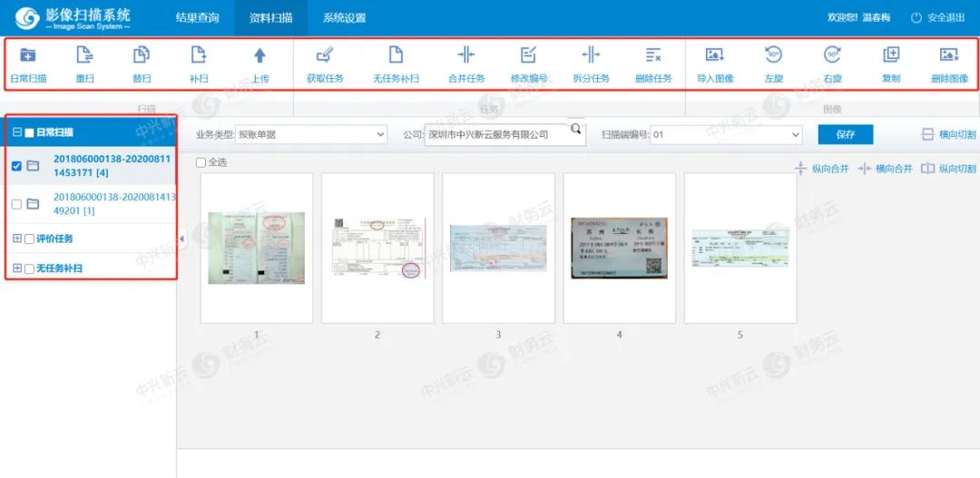Click the 无任务补扫 tree label
Screen dimensions: 980x478
(x=59, y=268)
